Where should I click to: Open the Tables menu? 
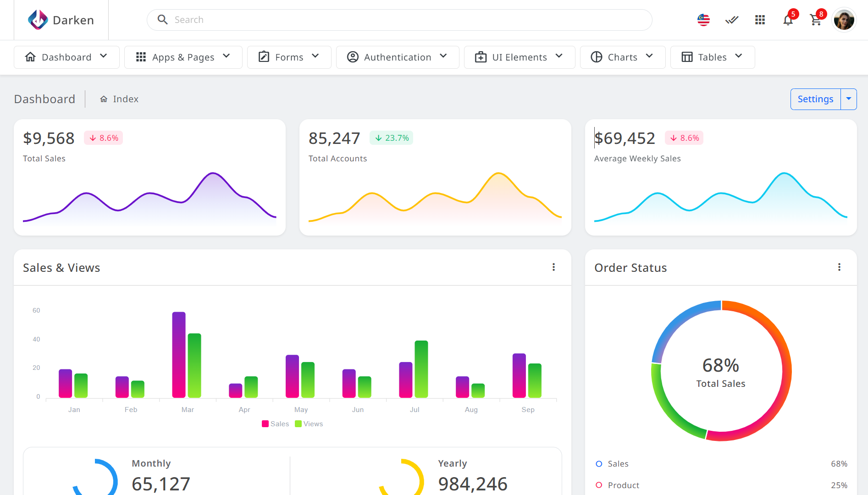[x=712, y=57]
